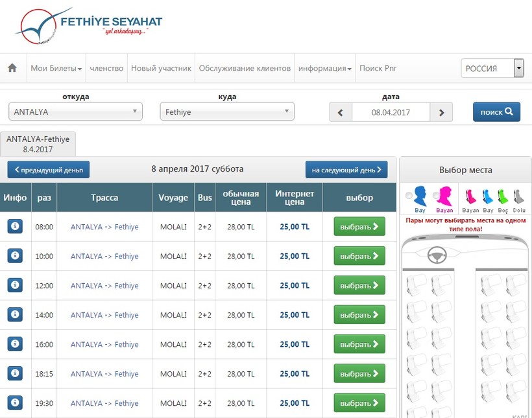The width and height of the screenshot is (532, 418).
Task: Switch to ANTALYA-Fethiye 8.4.2017 tab
Action: click(38, 144)
